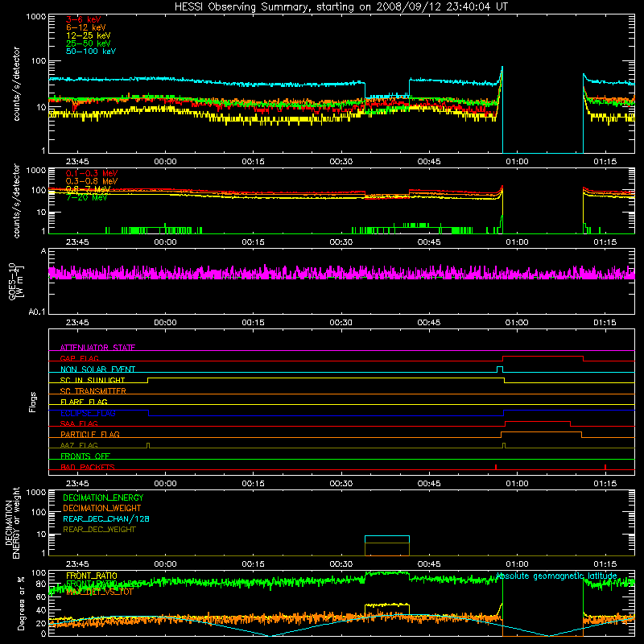Select the PARTICLE_FLAG label

pos(90,434)
